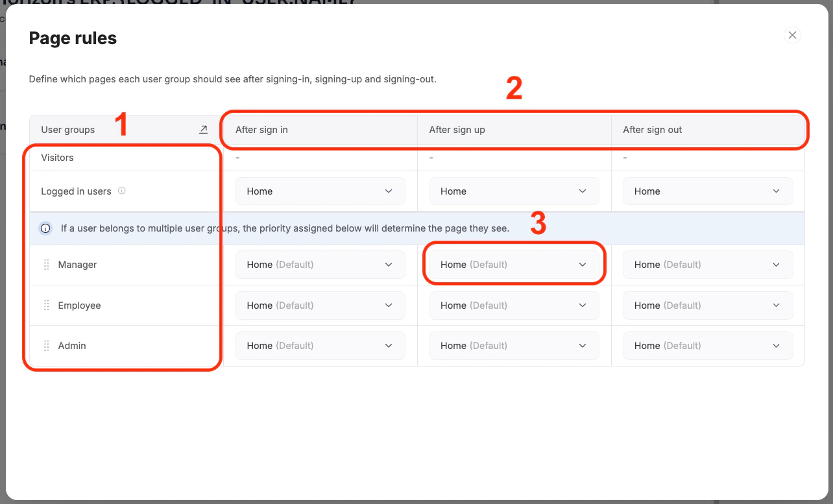Screen dimensions: 833x504
Task: Open Logged in users After sign out dropdown
Action: (x=708, y=191)
